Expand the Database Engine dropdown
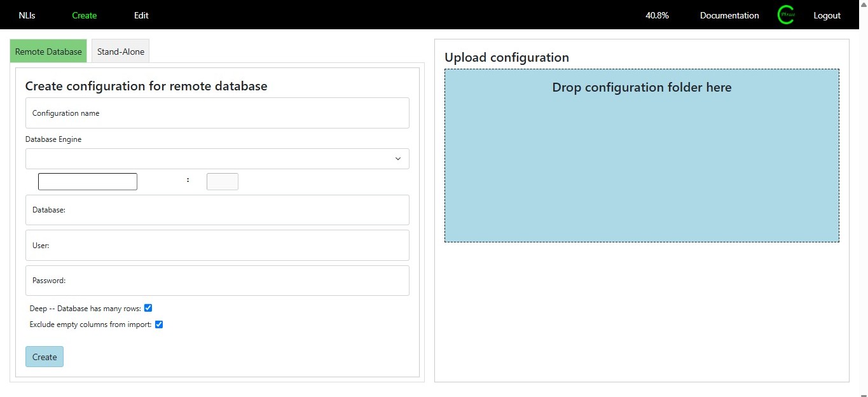The image size is (868, 397). [217, 158]
